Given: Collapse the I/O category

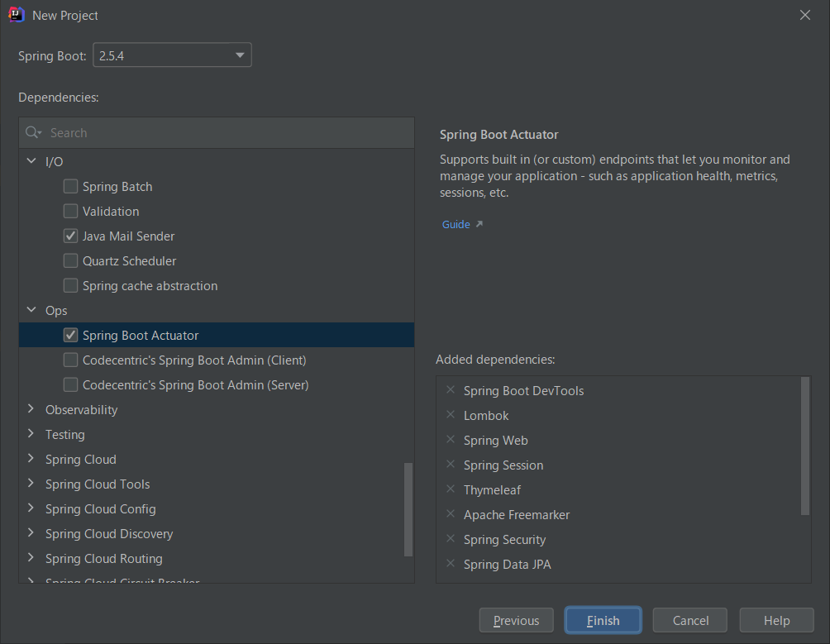Looking at the screenshot, I should [31, 161].
